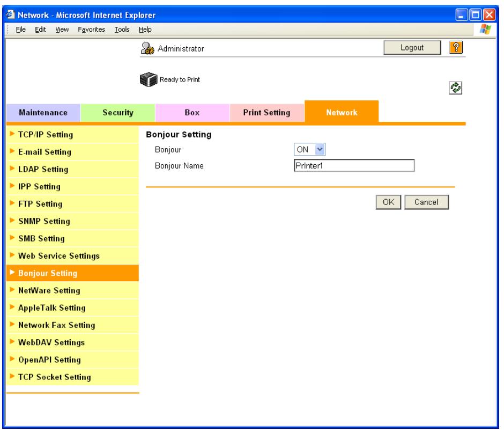
Task: Select the Maintenance tab
Action: click(43, 113)
